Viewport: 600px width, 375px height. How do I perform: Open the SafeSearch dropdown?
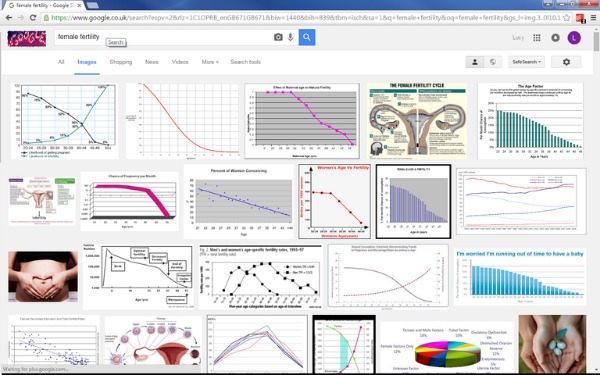tap(527, 62)
